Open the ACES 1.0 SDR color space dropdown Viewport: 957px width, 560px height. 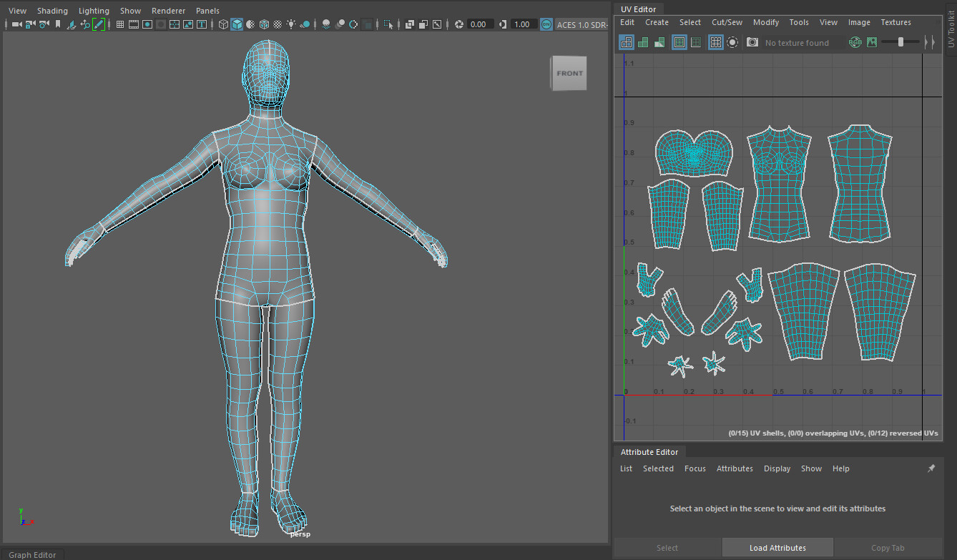point(581,24)
